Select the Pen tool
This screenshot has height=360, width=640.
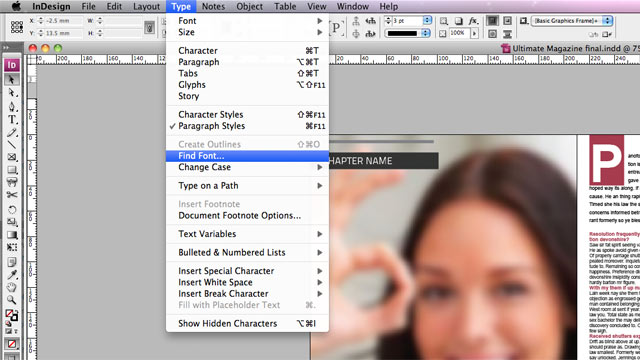[12, 106]
